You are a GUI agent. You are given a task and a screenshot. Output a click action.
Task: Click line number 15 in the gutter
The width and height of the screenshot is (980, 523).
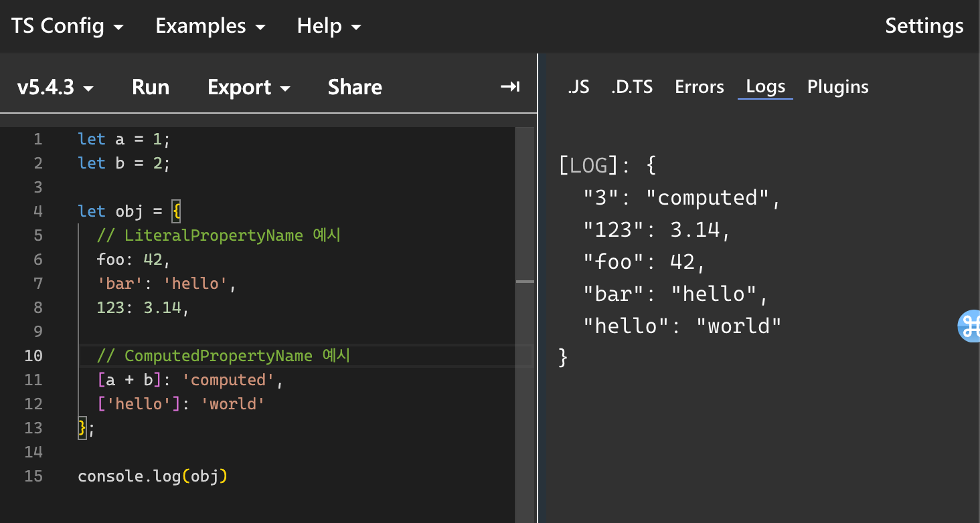coord(33,476)
